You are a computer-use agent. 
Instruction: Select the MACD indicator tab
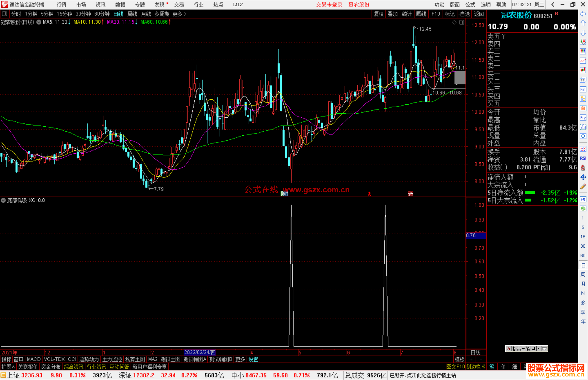(34, 359)
